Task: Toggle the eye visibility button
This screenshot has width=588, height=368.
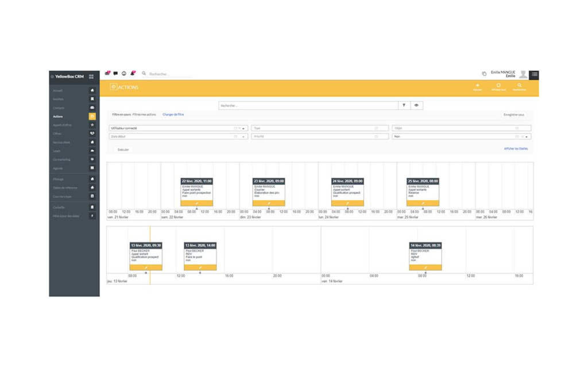Action: [416, 106]
